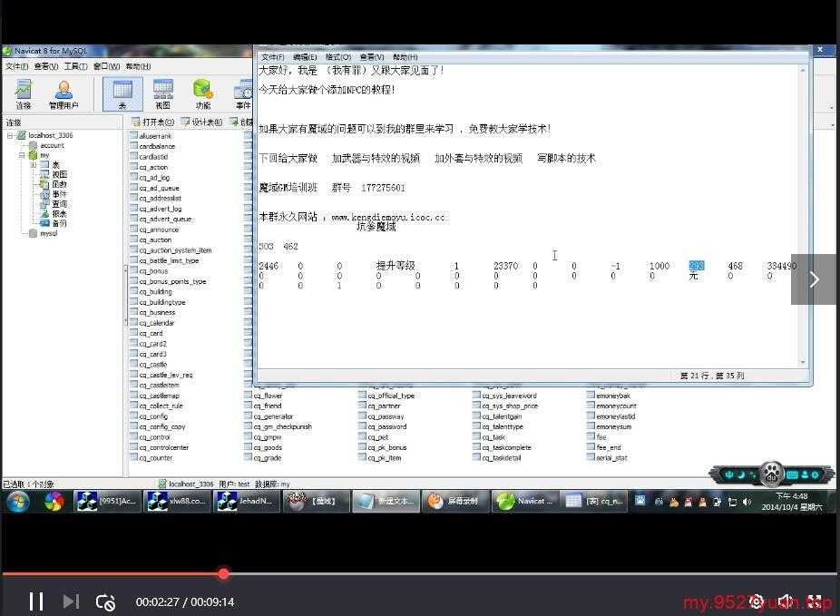Click 设计表 design table button

click(201, 122)
